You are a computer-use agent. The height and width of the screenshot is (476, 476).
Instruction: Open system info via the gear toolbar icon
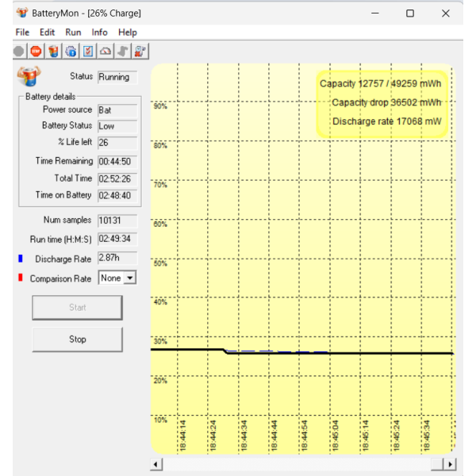[71, 52]
